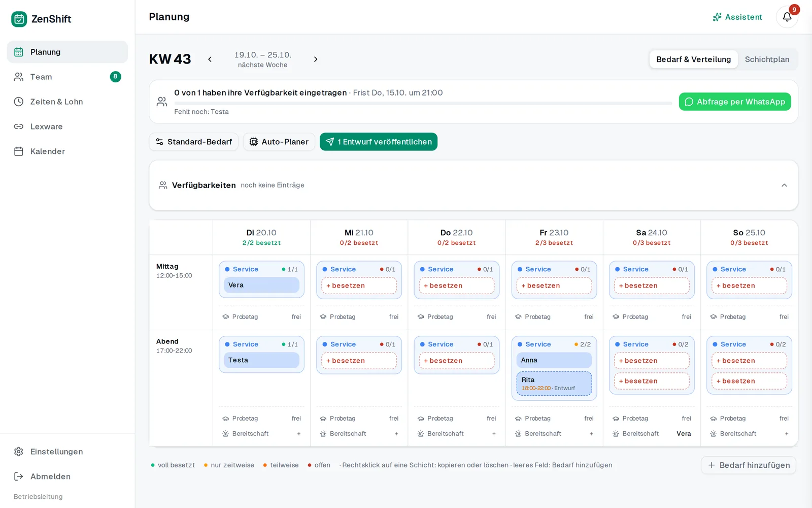Image resolution: width=812 pixels, height=508 pixels.
Task: Click the ZenShift logo icon
Action: tap(19, 19)
